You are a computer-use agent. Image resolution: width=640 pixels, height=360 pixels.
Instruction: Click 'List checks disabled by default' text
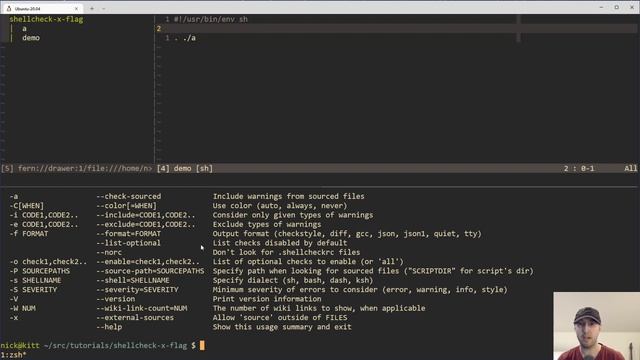pos(280,243)
